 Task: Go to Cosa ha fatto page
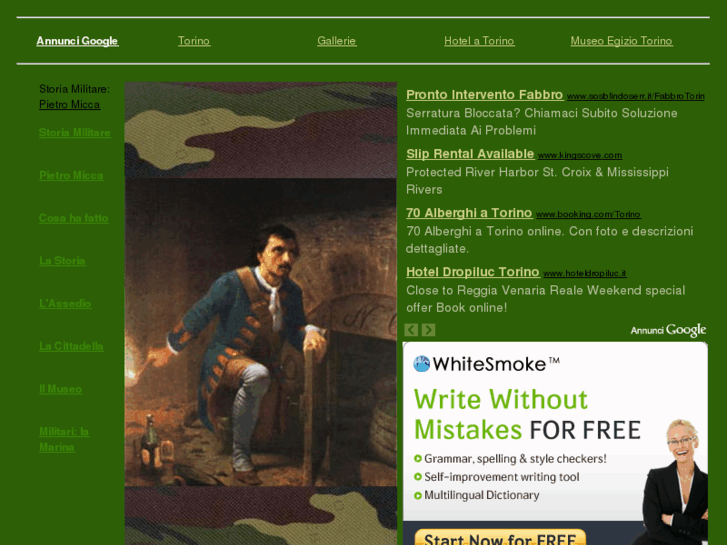pos(74,218)
